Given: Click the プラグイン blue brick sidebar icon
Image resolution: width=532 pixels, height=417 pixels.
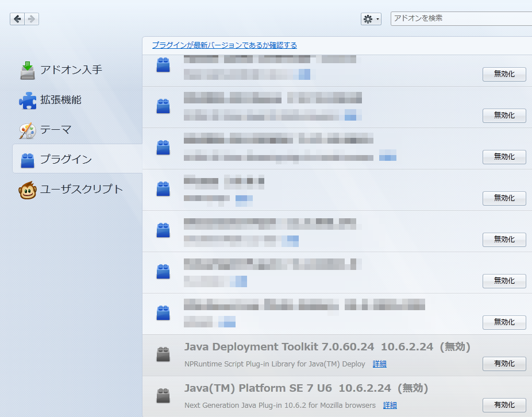Looking at the screenshot, I should (28, 160).
